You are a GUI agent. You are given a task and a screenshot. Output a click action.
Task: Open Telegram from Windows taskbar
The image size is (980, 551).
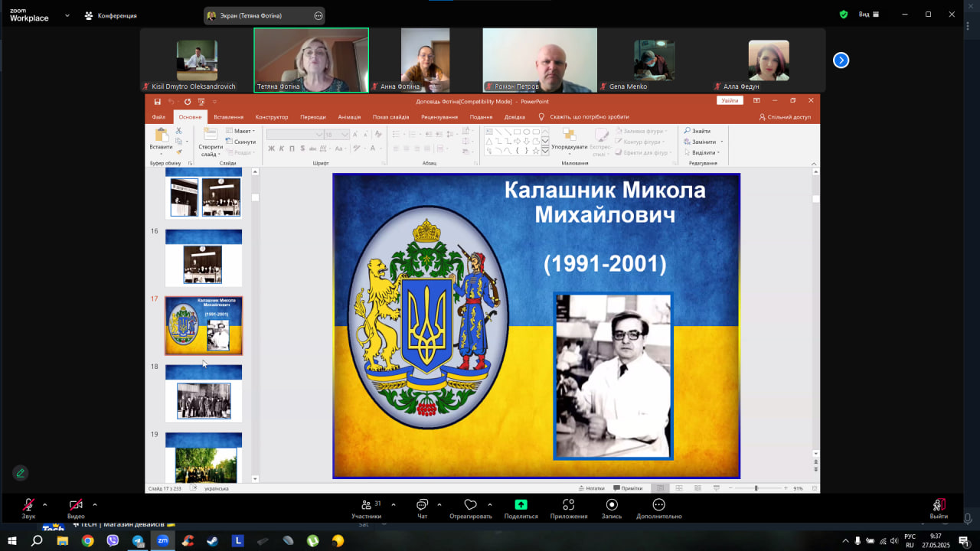point(138,540)
